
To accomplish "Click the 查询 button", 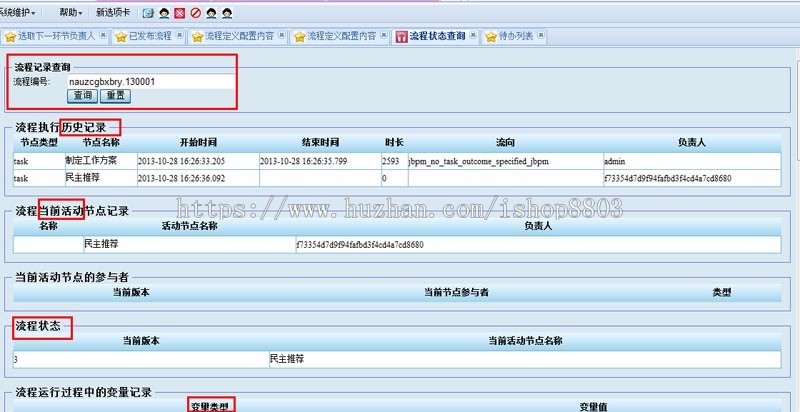I will click(83, 96).
